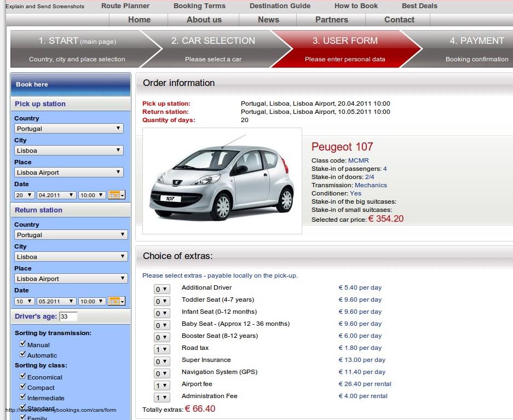Screen dimensions: 513x420
Task: Click the Driver's age input field
Action: click(68, 317)
